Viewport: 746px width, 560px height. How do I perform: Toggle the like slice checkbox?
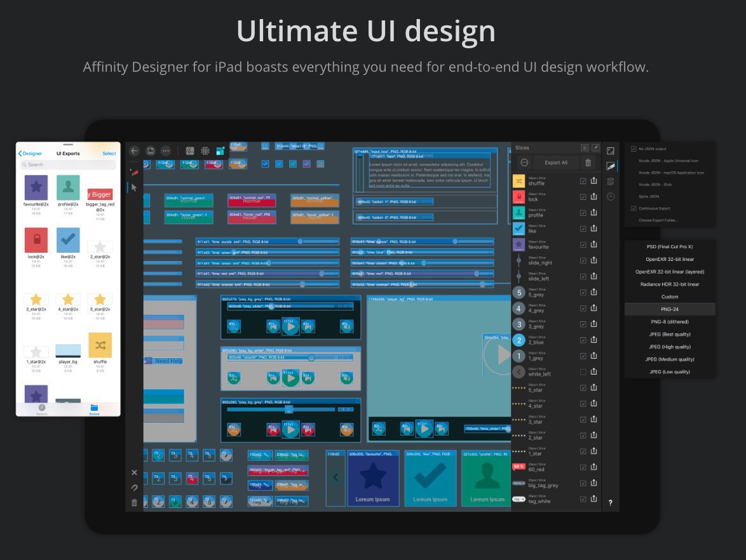pyautogui.click(x=583, y=229)
